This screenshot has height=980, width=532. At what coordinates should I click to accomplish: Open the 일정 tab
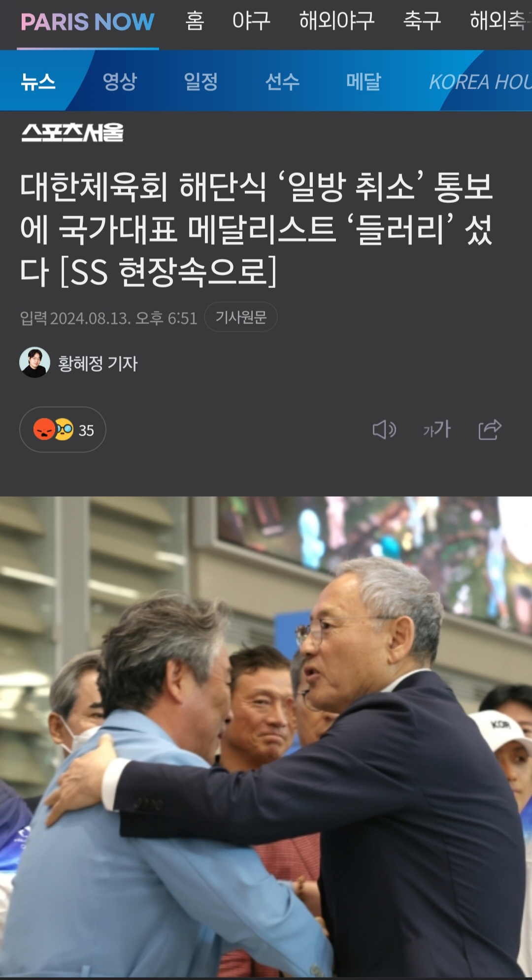click(x=201, y=81)
